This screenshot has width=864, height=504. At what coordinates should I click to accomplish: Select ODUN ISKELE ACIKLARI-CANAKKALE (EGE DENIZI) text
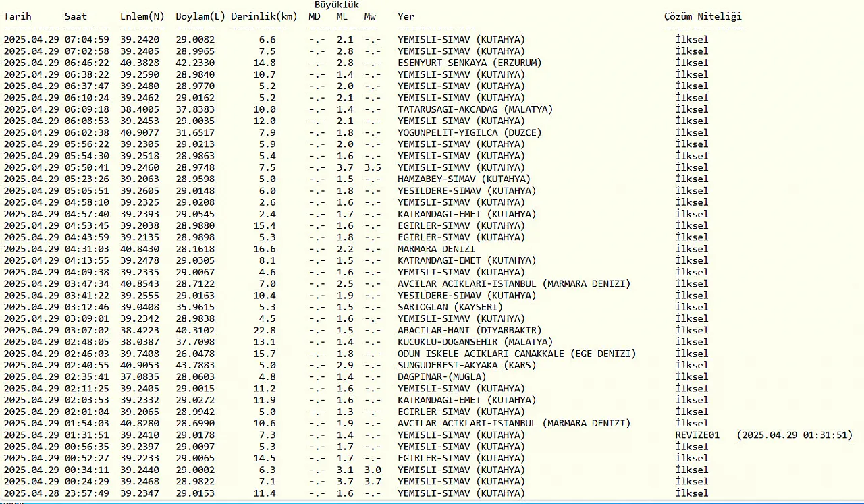click(516, 354)
